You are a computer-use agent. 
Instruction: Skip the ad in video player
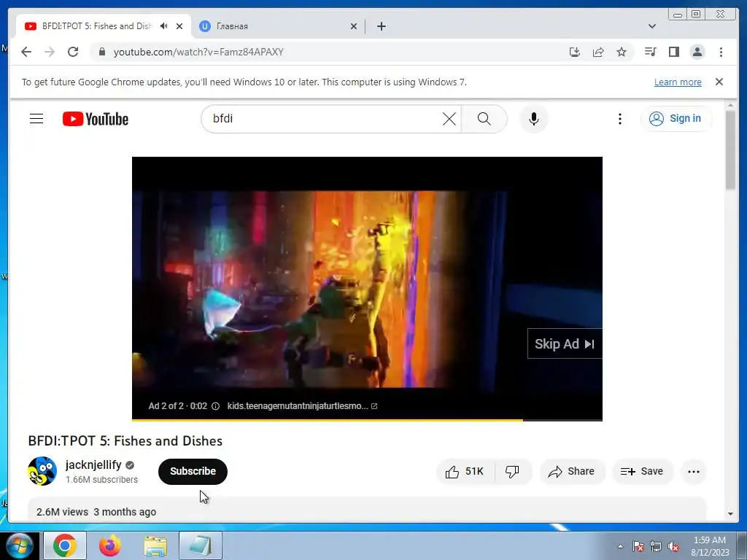565,344
